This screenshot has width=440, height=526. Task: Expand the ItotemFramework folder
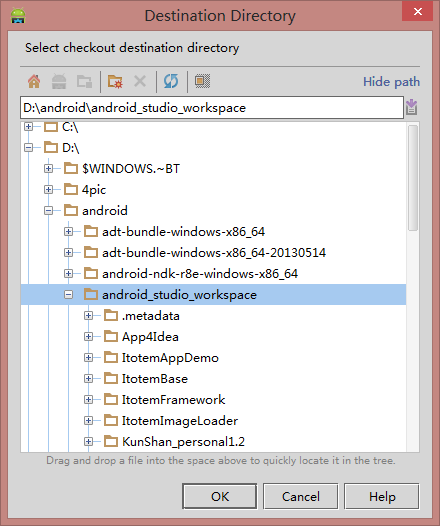tap(88, 399)
